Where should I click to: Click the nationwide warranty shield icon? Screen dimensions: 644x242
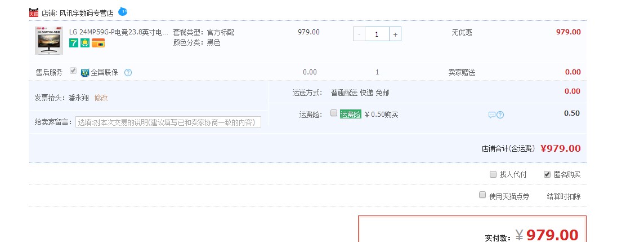pos(85,72)
